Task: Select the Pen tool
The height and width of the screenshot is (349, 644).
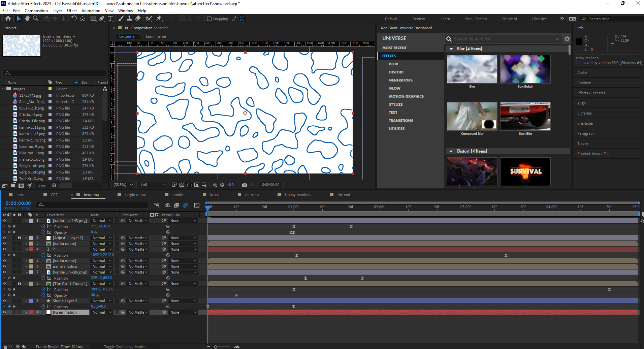Action: 102,19
